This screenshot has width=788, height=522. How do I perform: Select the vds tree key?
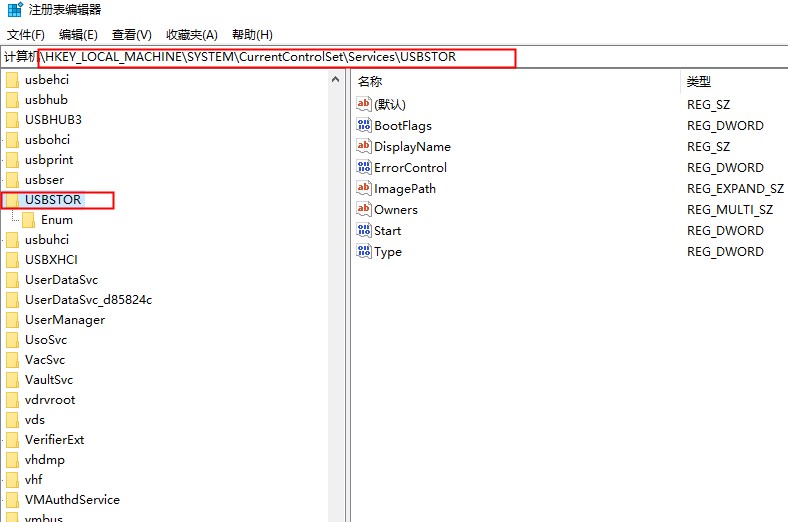pyautogui.click(x=35, y=420)
